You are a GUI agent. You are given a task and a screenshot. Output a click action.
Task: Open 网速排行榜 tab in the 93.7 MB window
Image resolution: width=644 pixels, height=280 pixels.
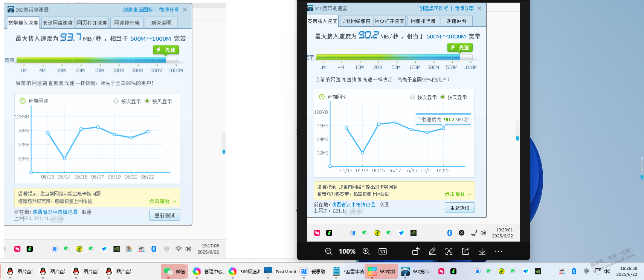pos(127,23)
